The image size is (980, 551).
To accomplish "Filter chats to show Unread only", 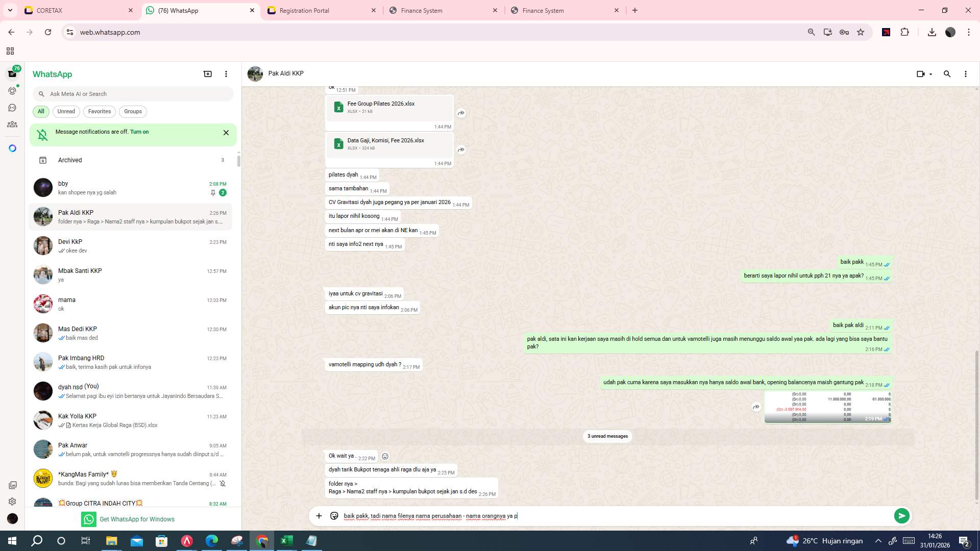I will point(66,111).
